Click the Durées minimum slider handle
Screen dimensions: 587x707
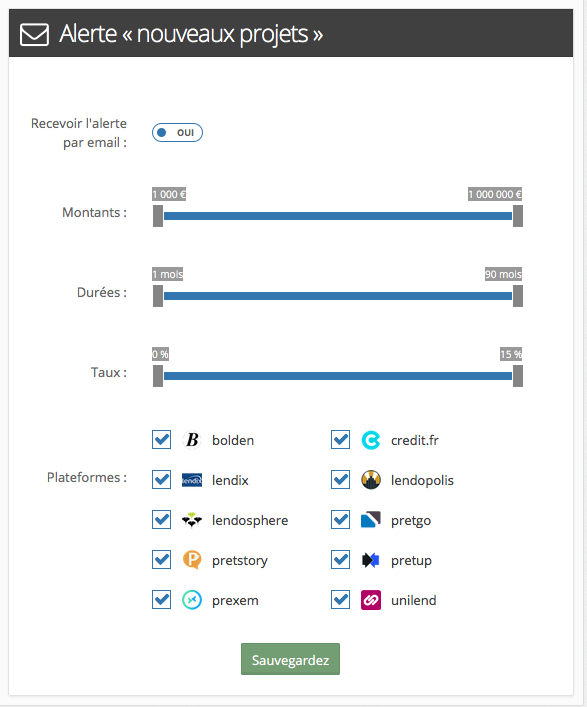158,296
